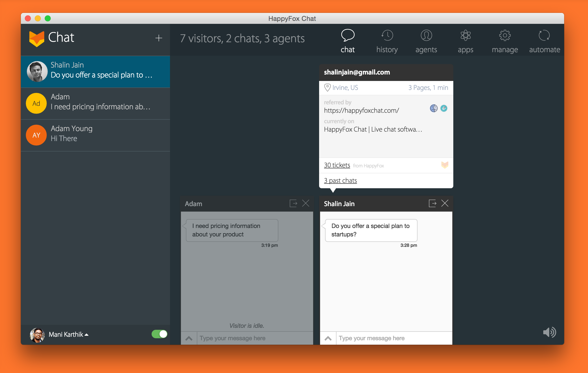Image resolution: width=588 pixels, height=373 pixels.
Task: Select Adam Young conversation in sidebar
Action: [x=95, y=135]
